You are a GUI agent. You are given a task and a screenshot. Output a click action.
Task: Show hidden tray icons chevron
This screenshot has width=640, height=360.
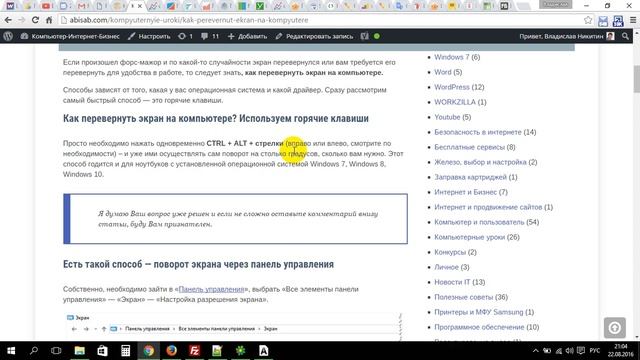[536, 351]
